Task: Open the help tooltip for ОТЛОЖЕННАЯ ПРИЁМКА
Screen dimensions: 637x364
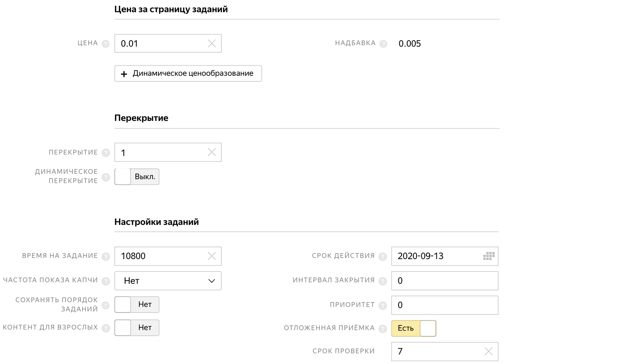Action: pyautogui.click(x=383, y=328)
